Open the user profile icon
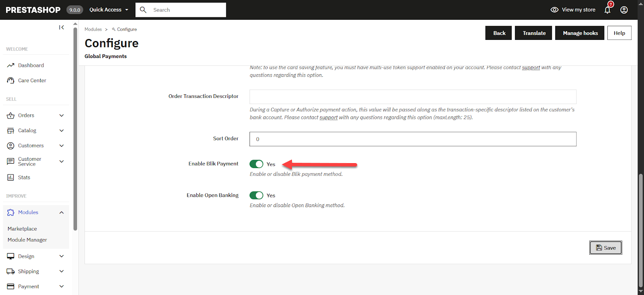The height and width of the screenshot is (295, 644). point(624,10)
